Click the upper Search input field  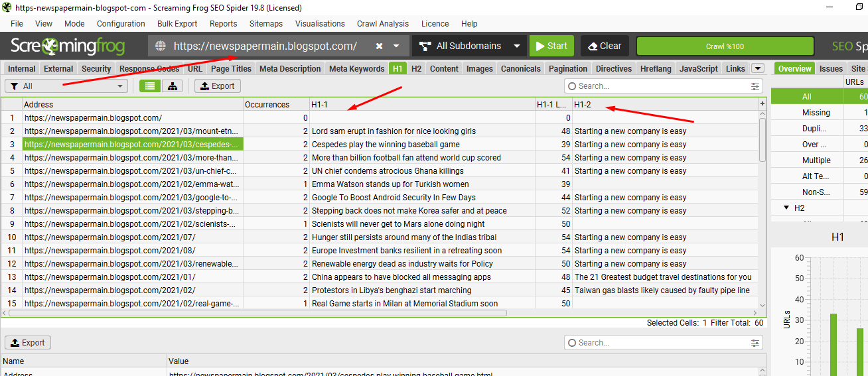(662, 86)
